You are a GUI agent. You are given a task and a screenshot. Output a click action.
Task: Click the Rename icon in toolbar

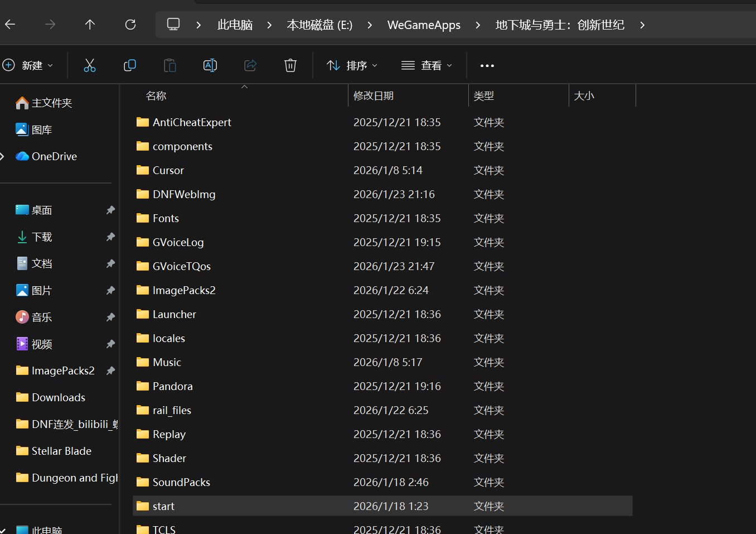point(210,65)
